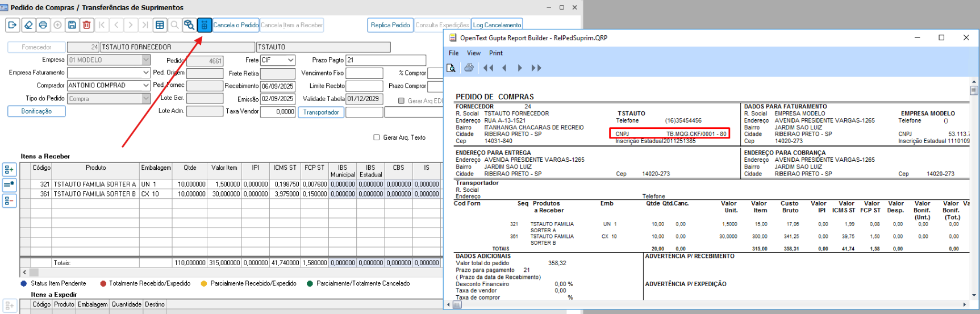Viewport: 980px width, 314px height.
Task: Open the File menu in Report Builder
Action: (453, 53)
